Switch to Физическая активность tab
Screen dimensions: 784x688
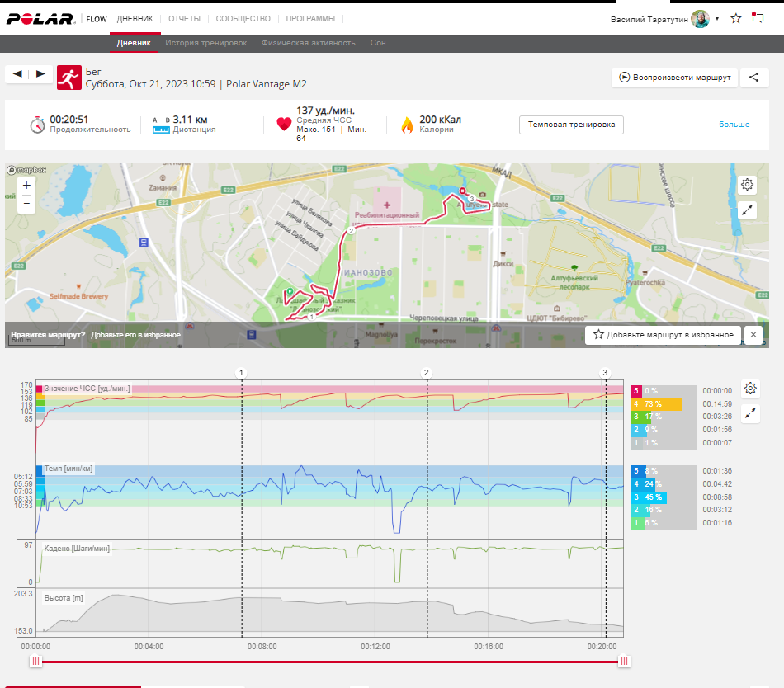point(309,43)
